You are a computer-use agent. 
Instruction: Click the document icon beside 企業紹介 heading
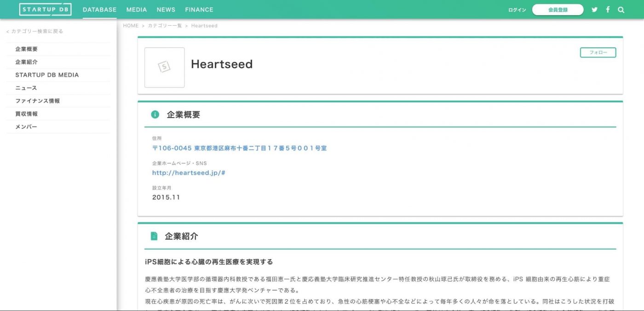click(x=153, y=236)
